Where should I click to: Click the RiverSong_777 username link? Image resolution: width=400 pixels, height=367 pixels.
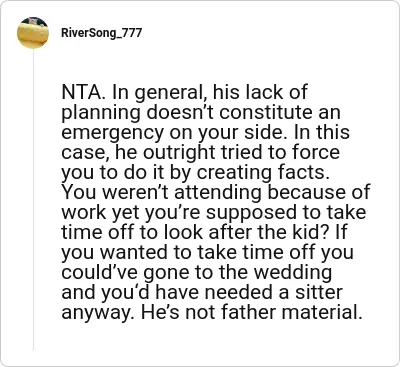coord(101,33)
